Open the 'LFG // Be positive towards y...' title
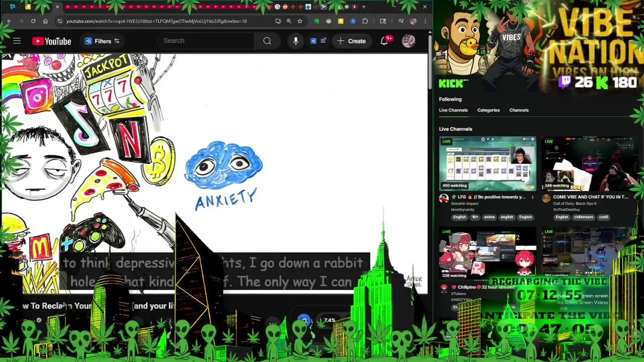The height and width of the screenshot is (362, 644). 488,197
